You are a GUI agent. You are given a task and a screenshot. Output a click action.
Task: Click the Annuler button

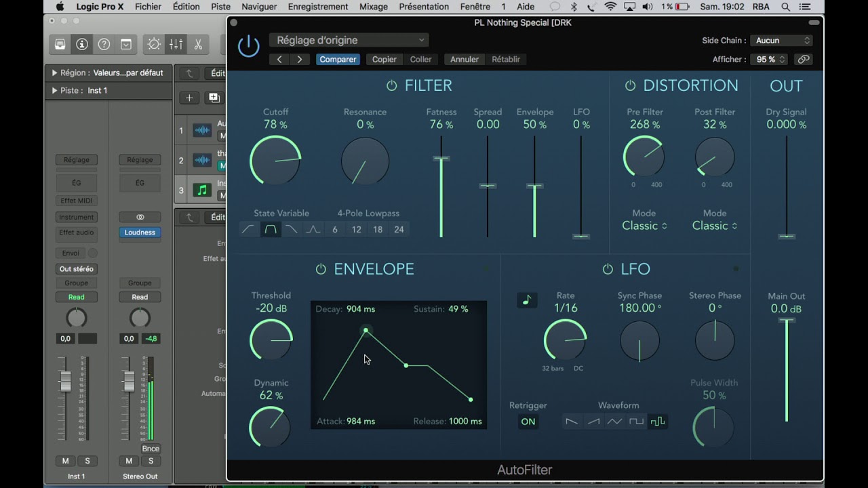(465, 60)
